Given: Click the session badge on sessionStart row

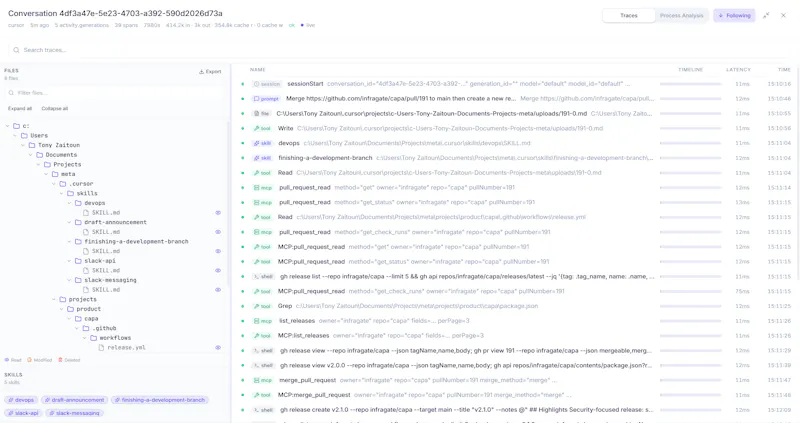Looking at the screenshot, I should 267,84.
